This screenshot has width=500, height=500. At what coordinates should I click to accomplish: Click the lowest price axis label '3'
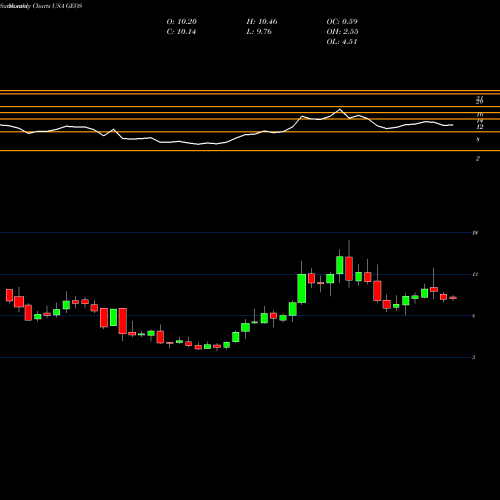pos(474,357)
